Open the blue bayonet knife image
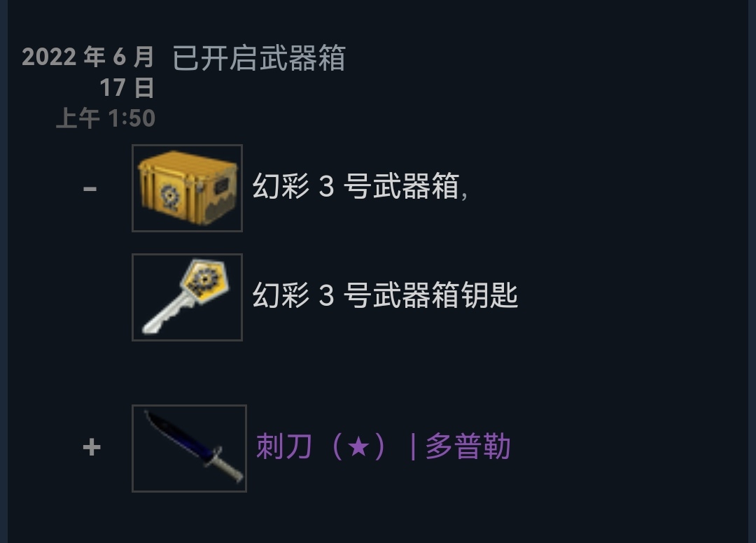756x543 pixels. click(190, 448)
